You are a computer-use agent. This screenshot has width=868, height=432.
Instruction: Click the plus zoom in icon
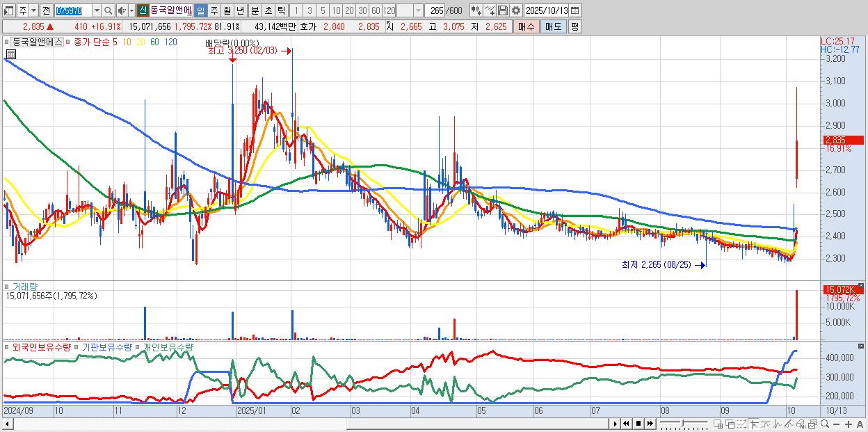(849, 424)
